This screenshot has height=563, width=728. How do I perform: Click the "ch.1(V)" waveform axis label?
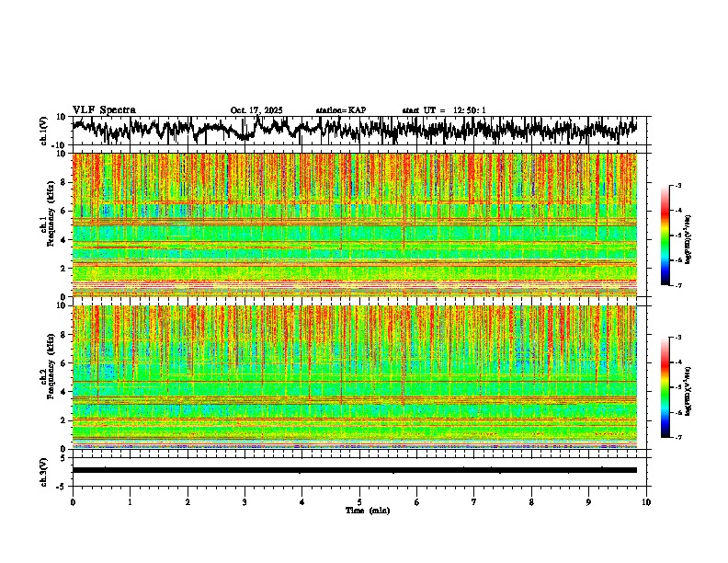click(44, 131)
